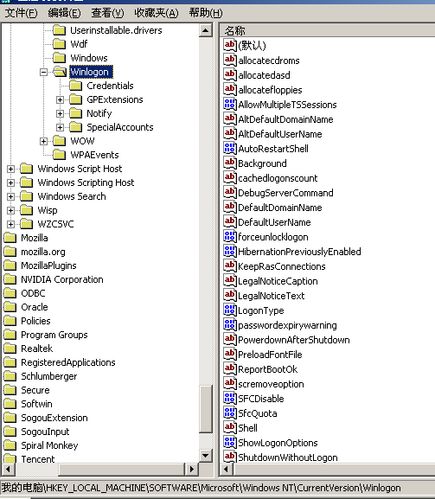Select the DefaultUserName value icon
Image resolution: width=435 pixels, height=499 pixels.
coord(230,222)
